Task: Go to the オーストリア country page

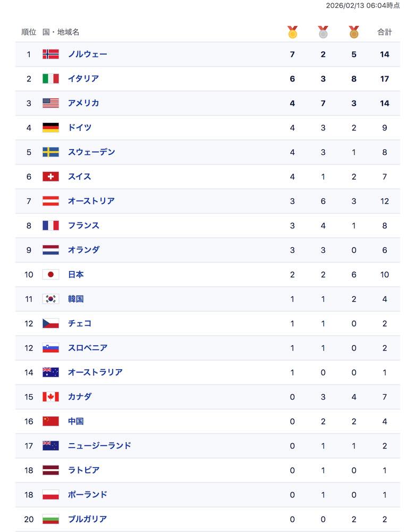Action: tap(91, 201)
